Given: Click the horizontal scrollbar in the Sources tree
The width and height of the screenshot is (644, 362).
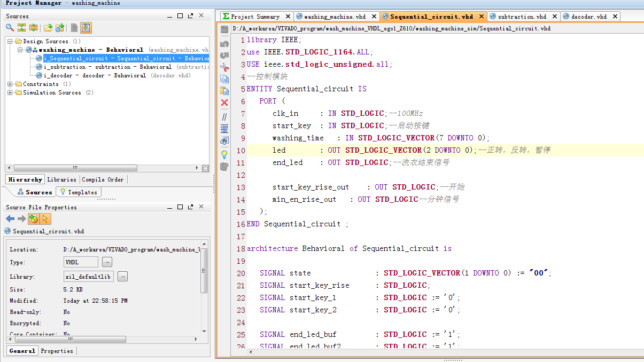Looking at the screenshot, I should [x=75, y=168].
